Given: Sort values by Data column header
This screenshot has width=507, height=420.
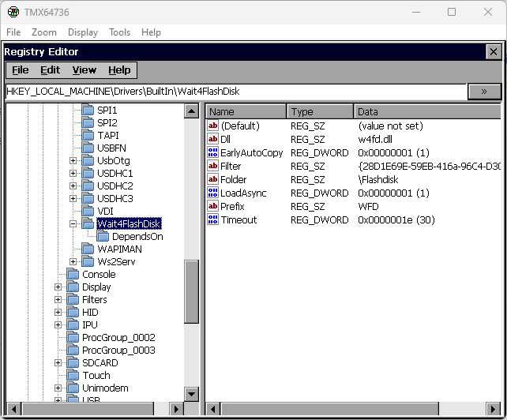Looking at the screenshot, I should tap(427, 111).
